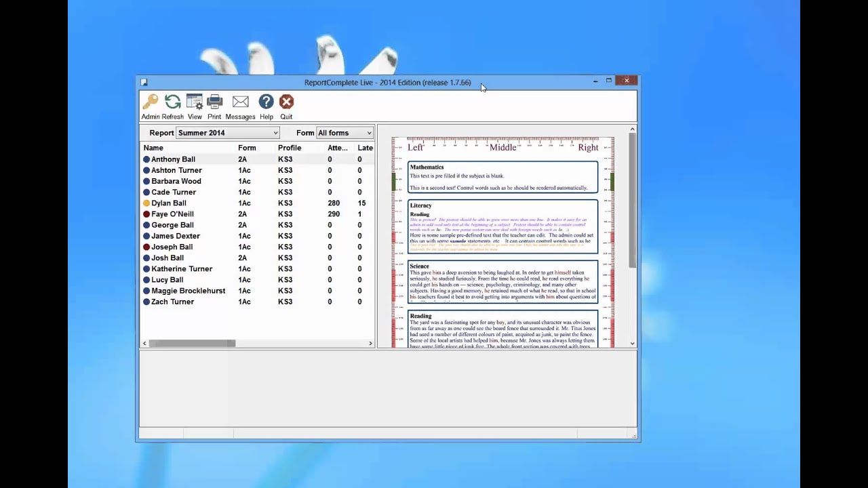Select Zach Turner by name

(172, 302)
